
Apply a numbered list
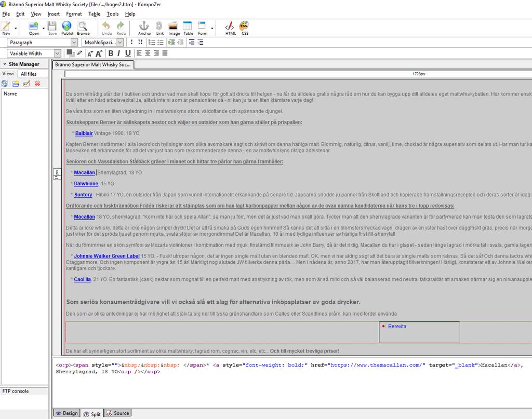[x=152, y=43]
